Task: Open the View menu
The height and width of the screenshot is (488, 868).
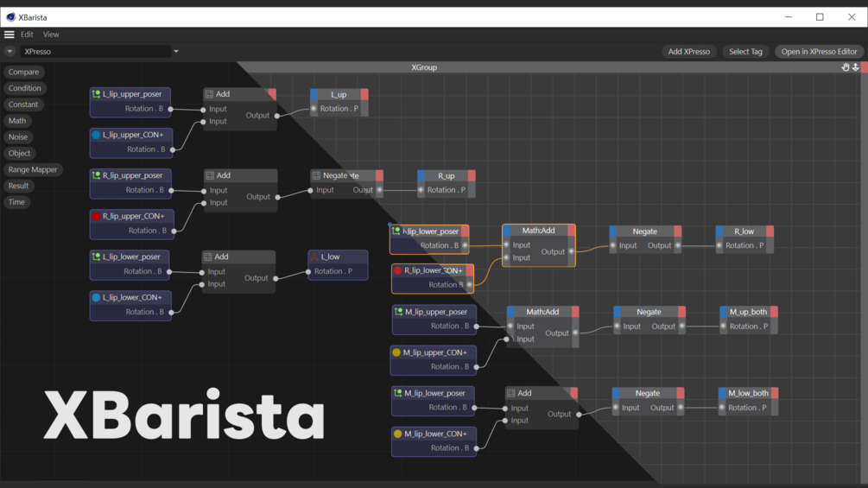Action: 51,35
